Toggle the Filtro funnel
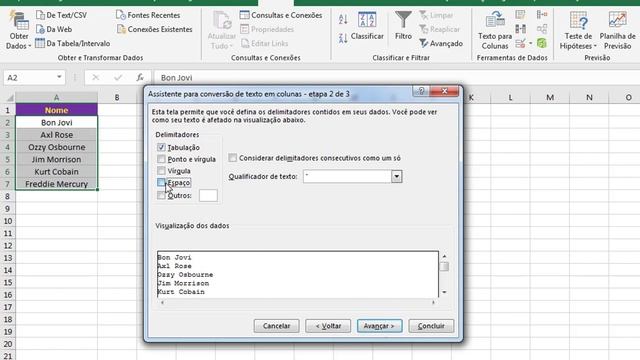The image size is (640, 360). [403, 26]
